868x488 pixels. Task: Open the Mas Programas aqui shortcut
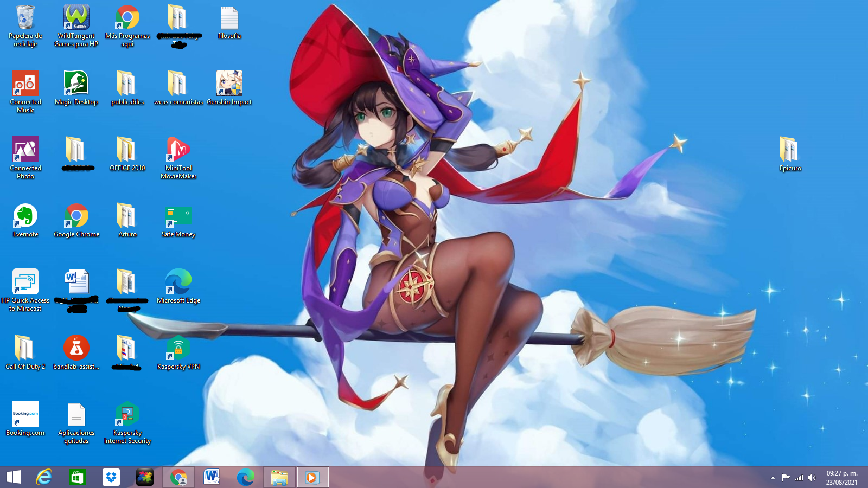(x=127, y=25)
